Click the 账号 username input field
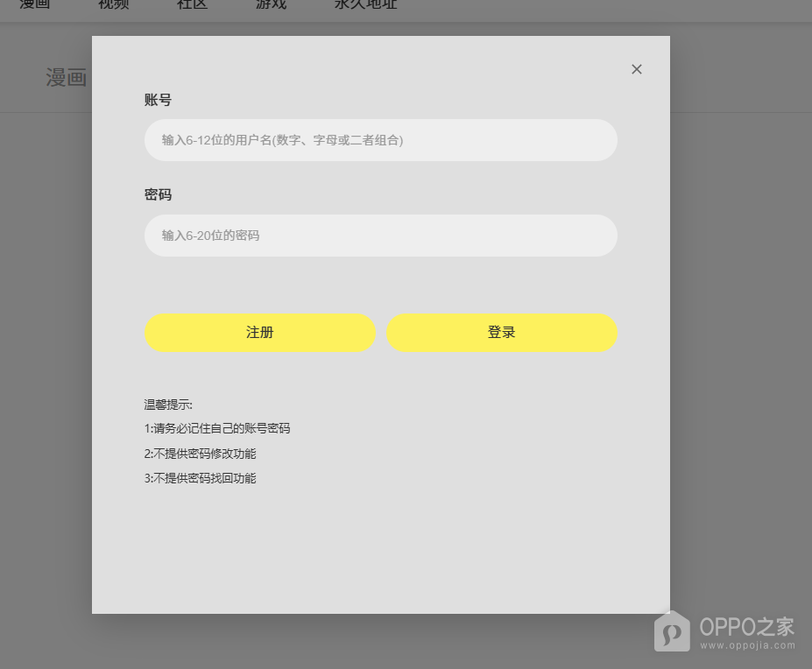The image size is (812, 669). pyautogui.click(x=381, y=140)
